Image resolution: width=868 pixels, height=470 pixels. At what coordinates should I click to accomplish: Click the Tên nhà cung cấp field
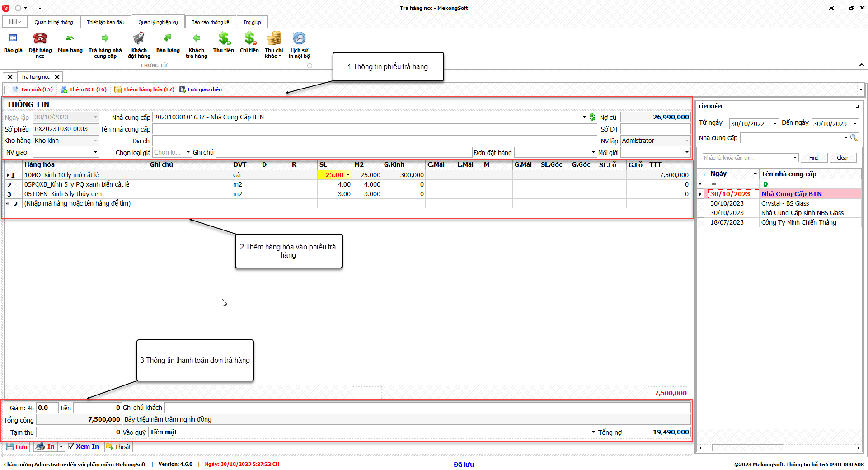pyautogui.click(x=375, y=129)
